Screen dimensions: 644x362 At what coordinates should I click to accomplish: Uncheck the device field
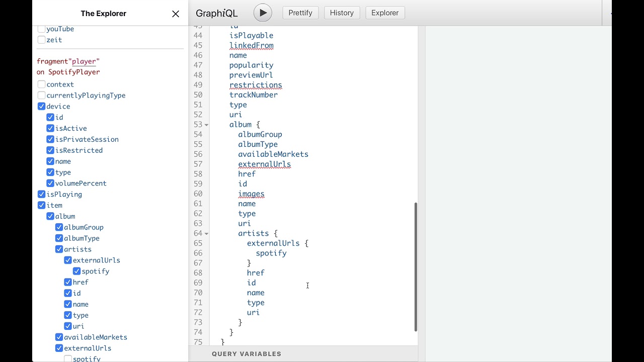pyautogui.click(x=42, y=107)
